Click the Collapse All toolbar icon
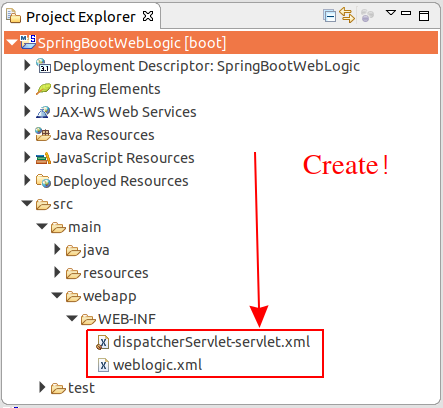The width and height of the screenshot is (443, 408). [329, 16]
